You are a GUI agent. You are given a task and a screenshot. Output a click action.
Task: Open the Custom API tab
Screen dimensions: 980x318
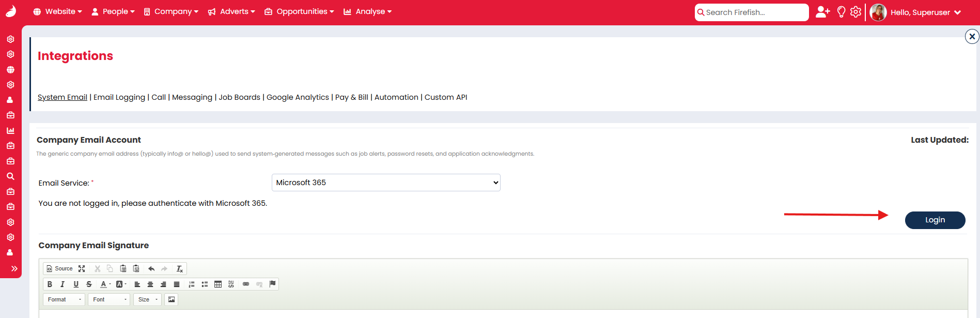click(446, 97)
